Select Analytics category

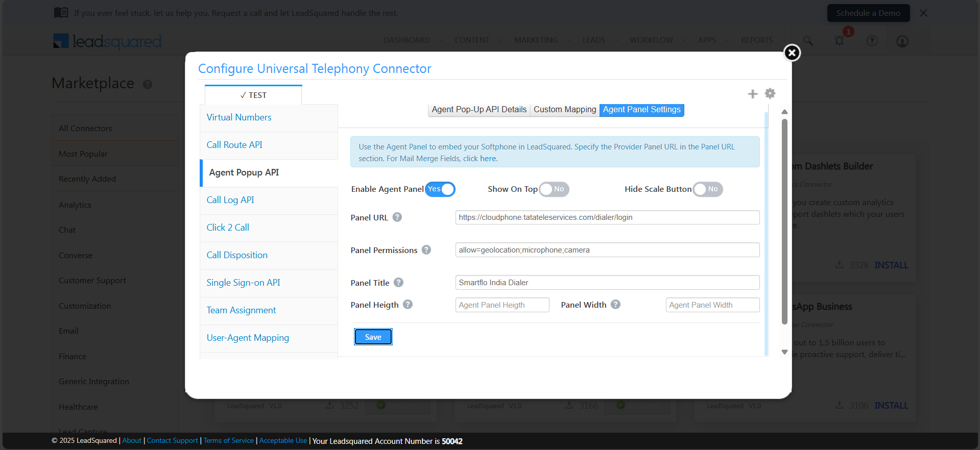pos(115,205)
